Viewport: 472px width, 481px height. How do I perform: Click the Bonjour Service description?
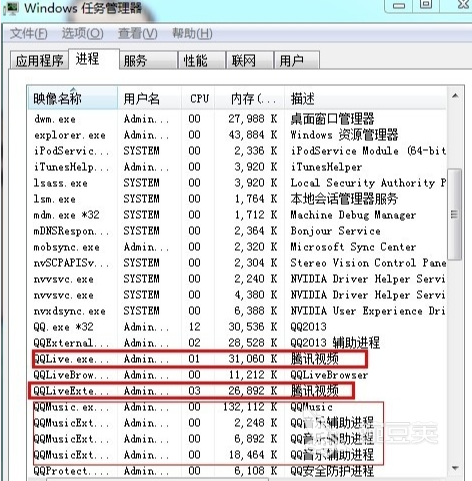(335, 231)
